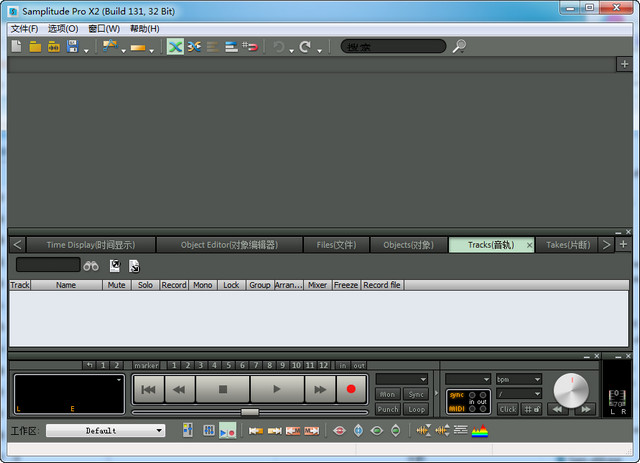640x463 pixels.
Task: Click the Save floppy disk icon
Action: click(73, 47)
